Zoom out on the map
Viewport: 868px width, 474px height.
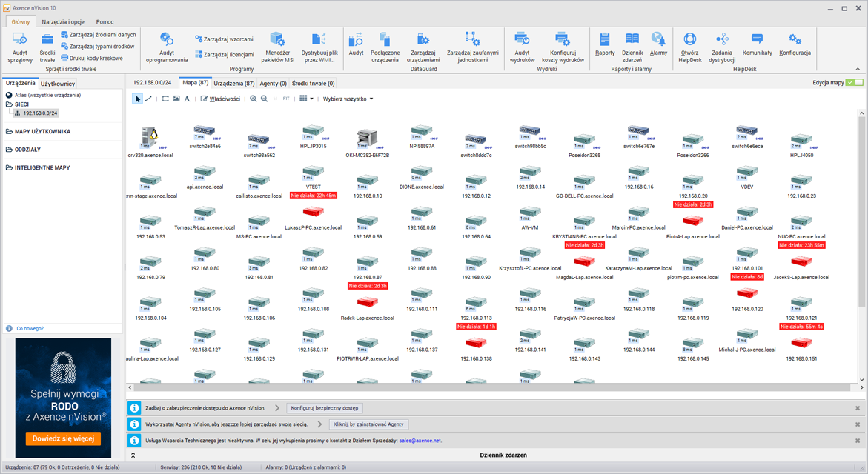(264, 99)
